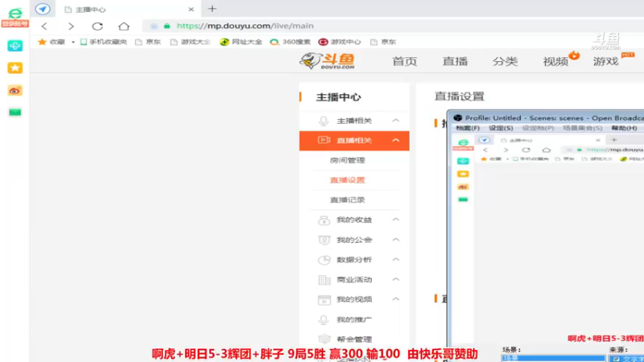Open the 帮助(H) menu in OBS window
Screen dimensions: 644x362
click(x=625, y=128)
